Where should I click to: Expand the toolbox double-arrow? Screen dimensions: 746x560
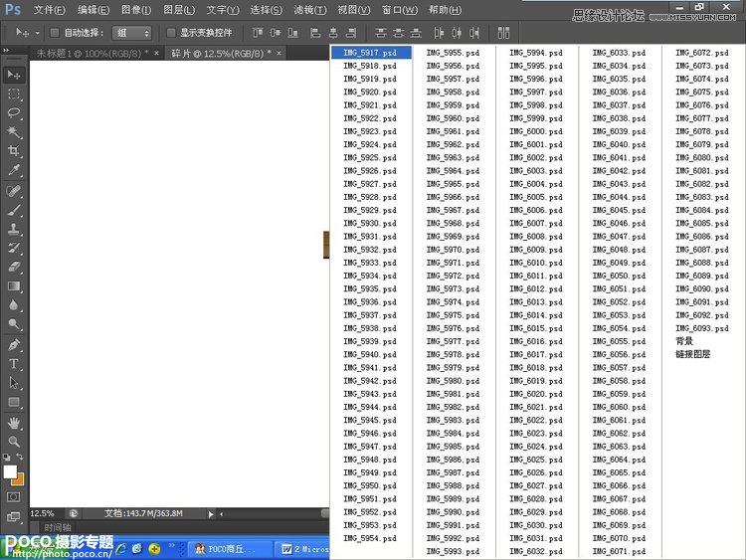[x=6, y=50]
